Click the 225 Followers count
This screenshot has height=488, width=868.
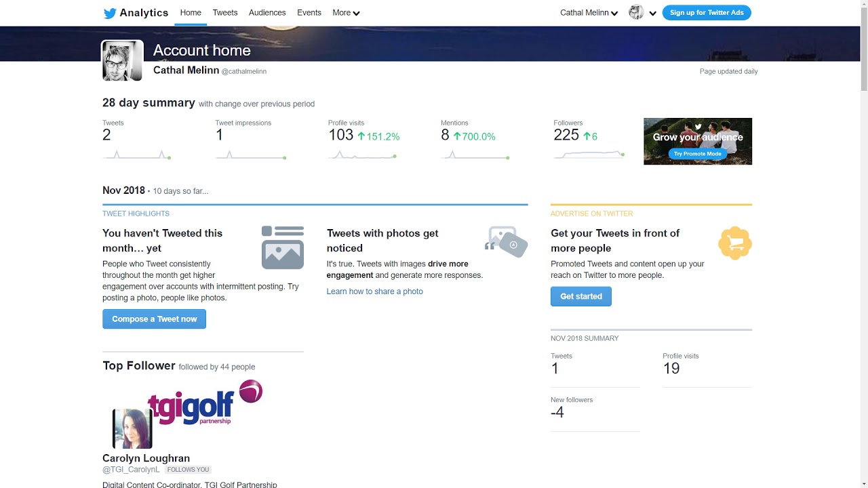(x=566, y=135)
